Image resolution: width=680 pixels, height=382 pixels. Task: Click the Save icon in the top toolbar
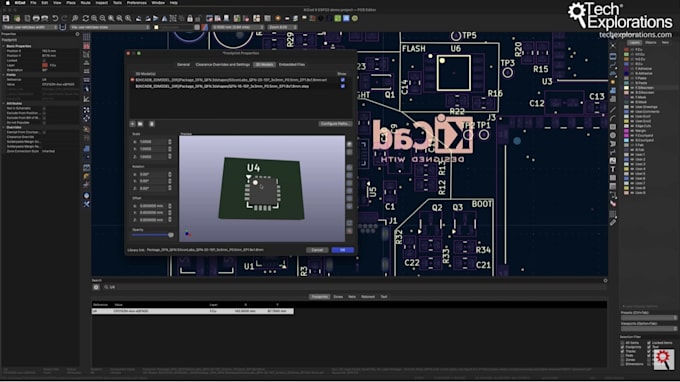[6, 19]
